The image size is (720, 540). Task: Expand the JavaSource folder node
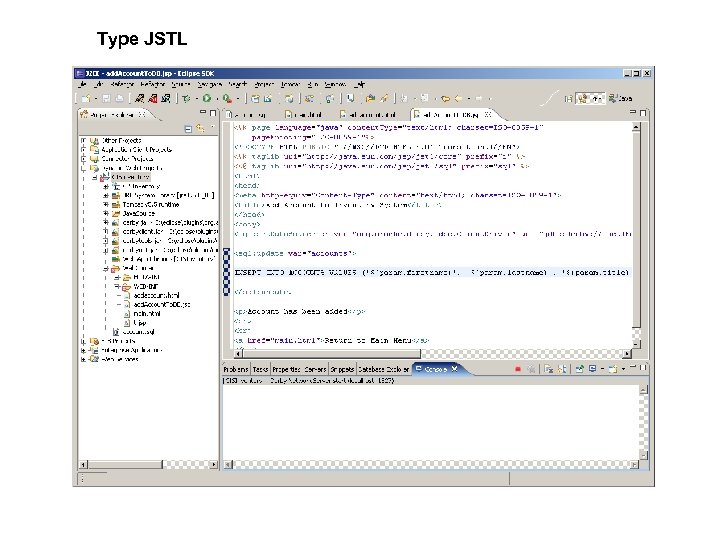click(x=106, y=213)
